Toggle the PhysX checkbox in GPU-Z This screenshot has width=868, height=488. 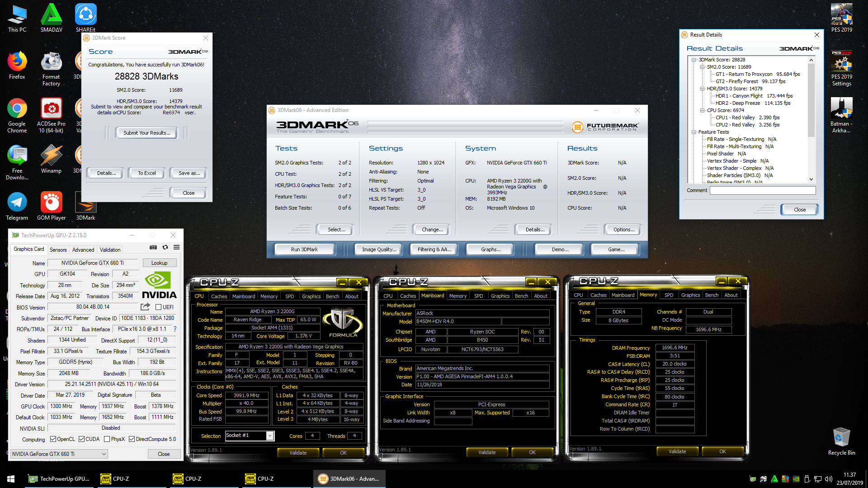coord(107,439)
